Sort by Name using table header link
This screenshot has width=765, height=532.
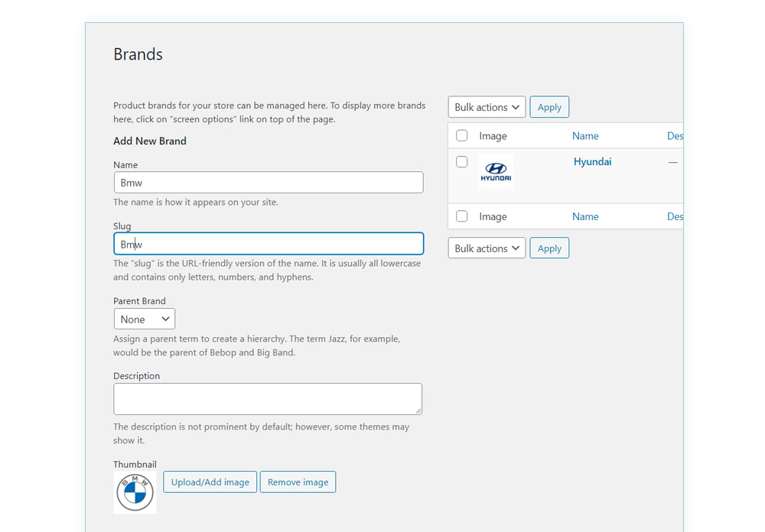[585, 135]
